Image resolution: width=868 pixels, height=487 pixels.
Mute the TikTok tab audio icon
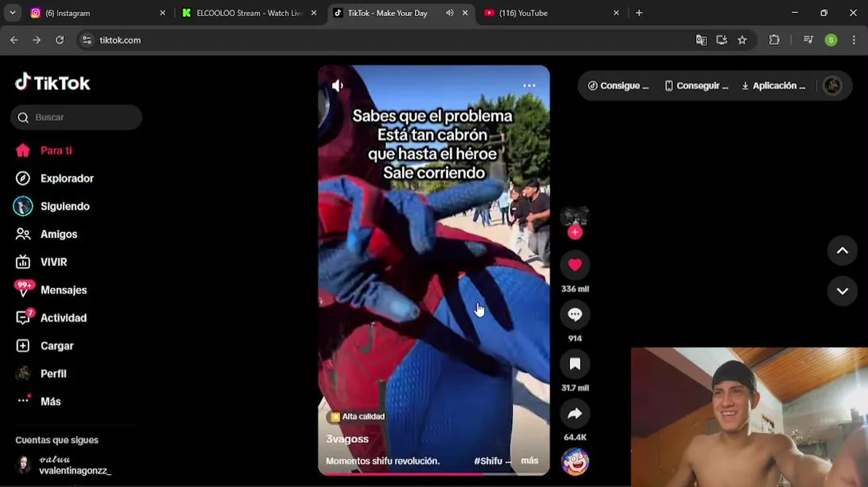click(x=450, y=13)
